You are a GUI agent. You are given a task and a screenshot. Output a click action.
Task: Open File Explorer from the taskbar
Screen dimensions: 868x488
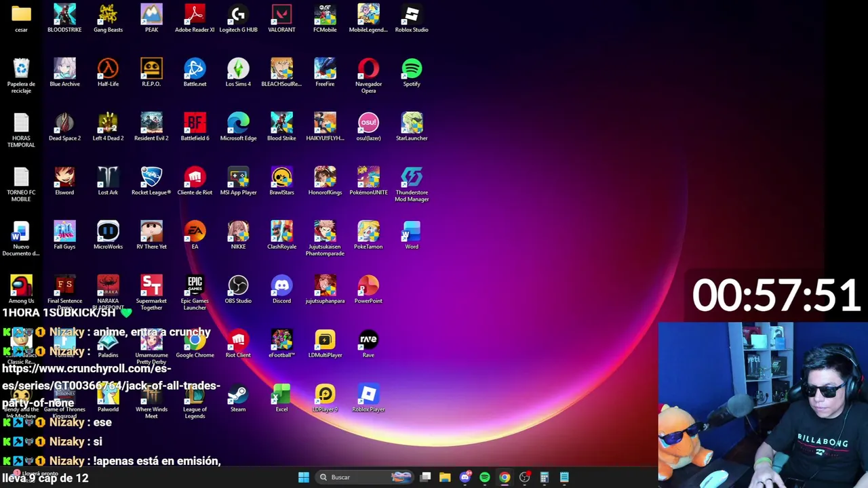pyautogui.click(x=445, y=477)
